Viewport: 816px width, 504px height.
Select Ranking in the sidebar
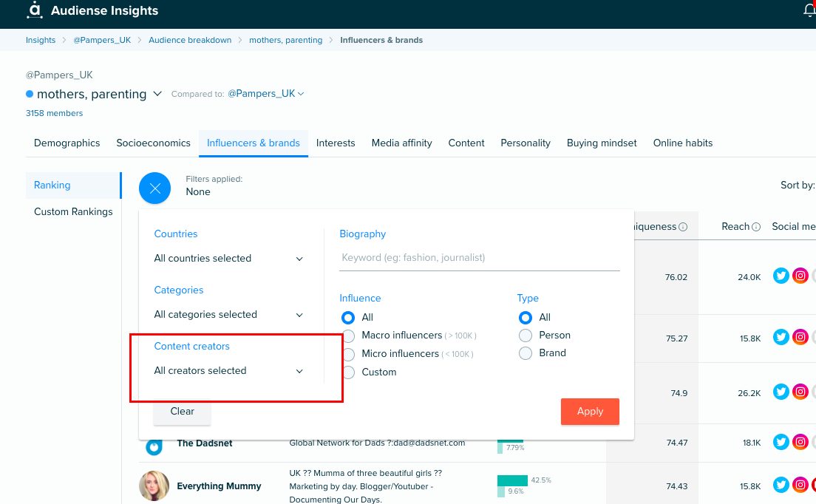73,185
